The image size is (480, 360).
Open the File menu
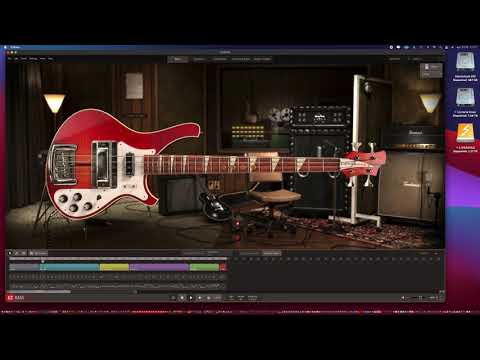10,59
